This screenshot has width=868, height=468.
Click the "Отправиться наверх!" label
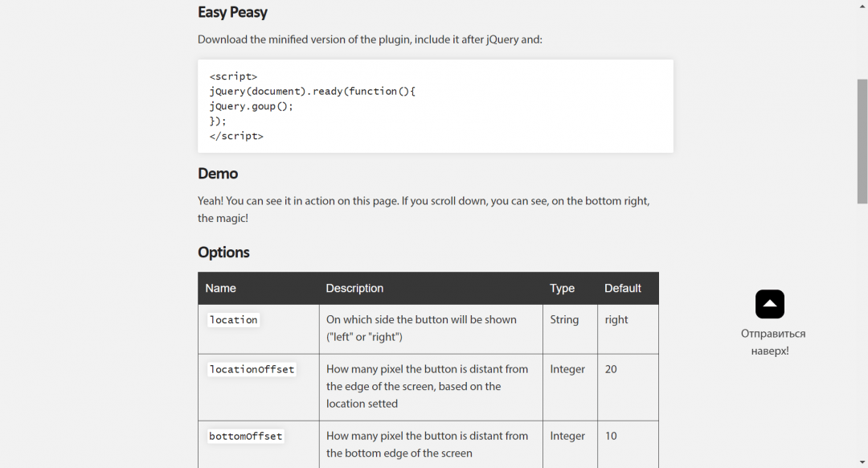click(772, 342)
